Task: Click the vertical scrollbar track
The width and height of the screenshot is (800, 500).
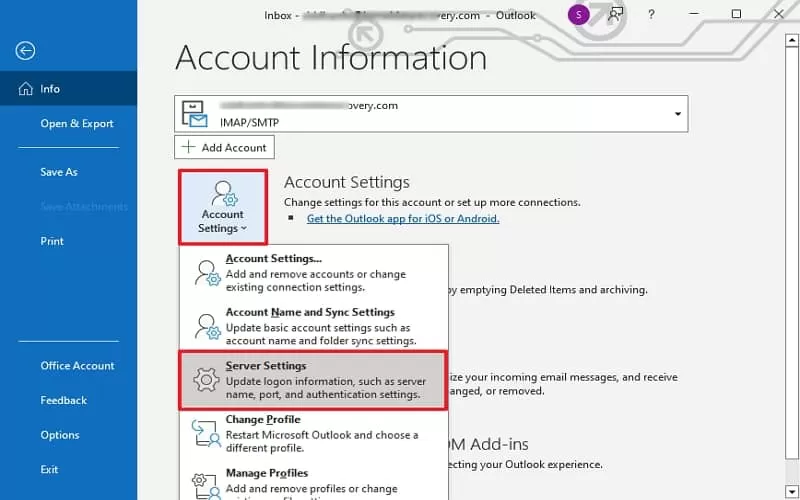Action: 792,470
